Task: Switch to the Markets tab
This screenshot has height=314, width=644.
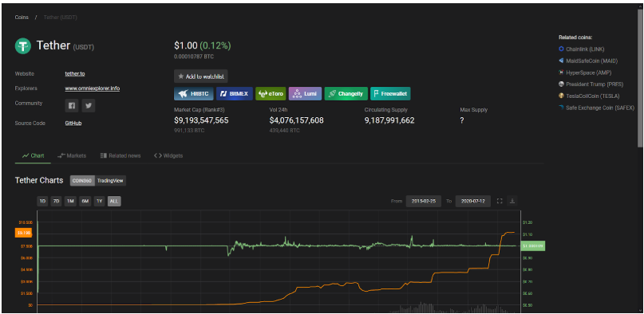Action: click(72, 155)
